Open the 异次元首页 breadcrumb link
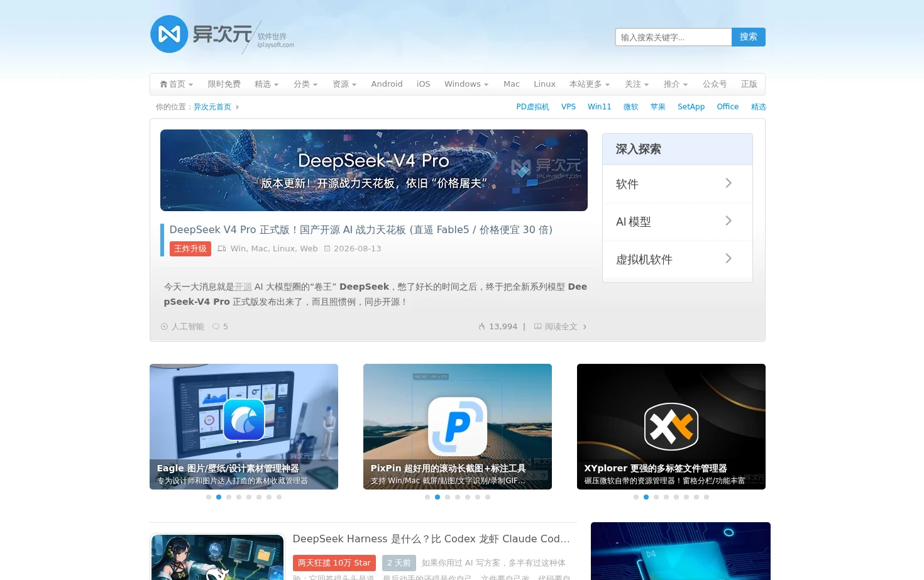 (x=212, y=107)
